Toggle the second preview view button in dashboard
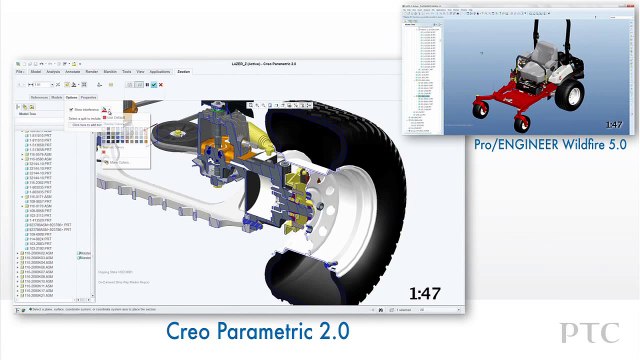 (139, 84)
